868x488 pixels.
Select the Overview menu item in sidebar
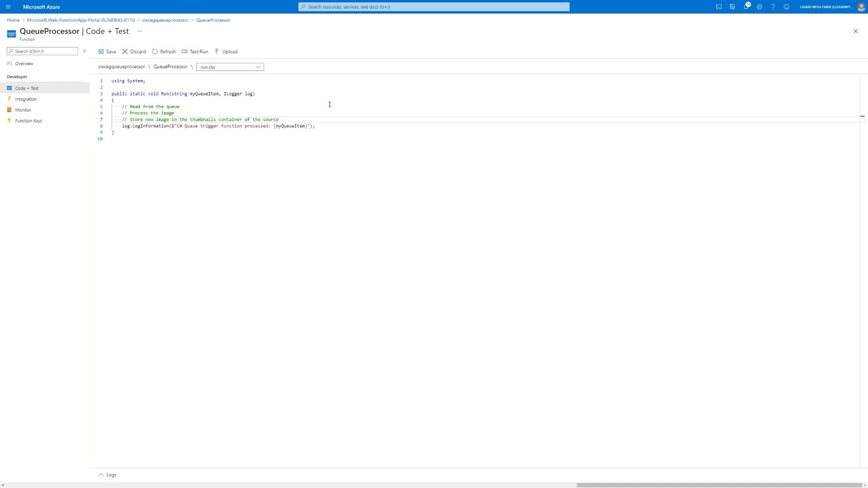coord(24,63)
